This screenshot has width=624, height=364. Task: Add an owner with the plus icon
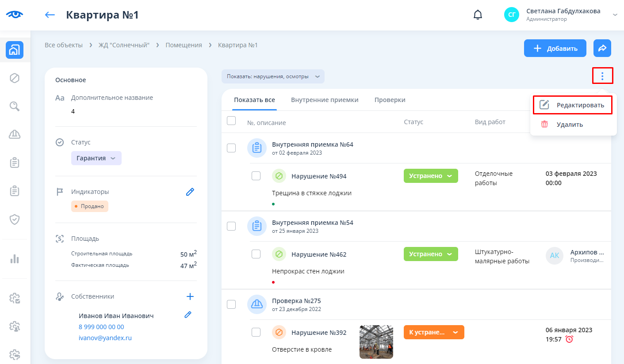[x=190, y=296]
